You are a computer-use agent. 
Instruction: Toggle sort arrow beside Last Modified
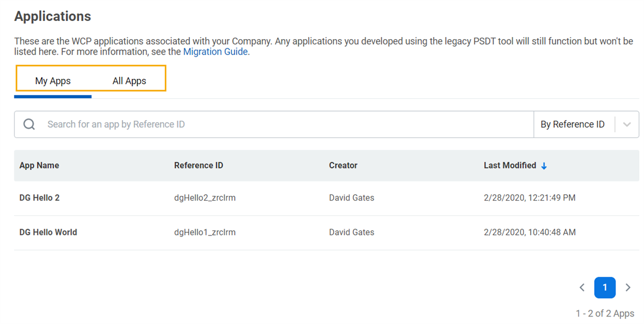coord(544,166)
